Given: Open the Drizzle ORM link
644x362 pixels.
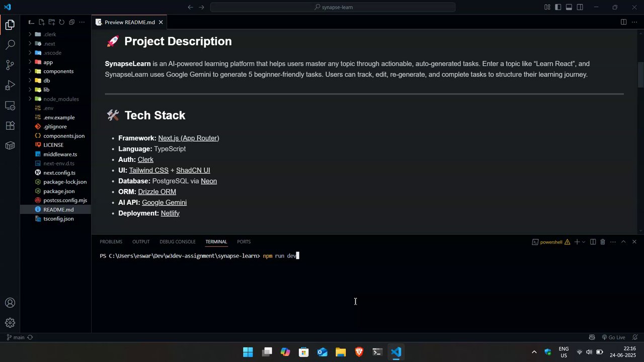Looking at the screenshot, I should click(157, 192).
